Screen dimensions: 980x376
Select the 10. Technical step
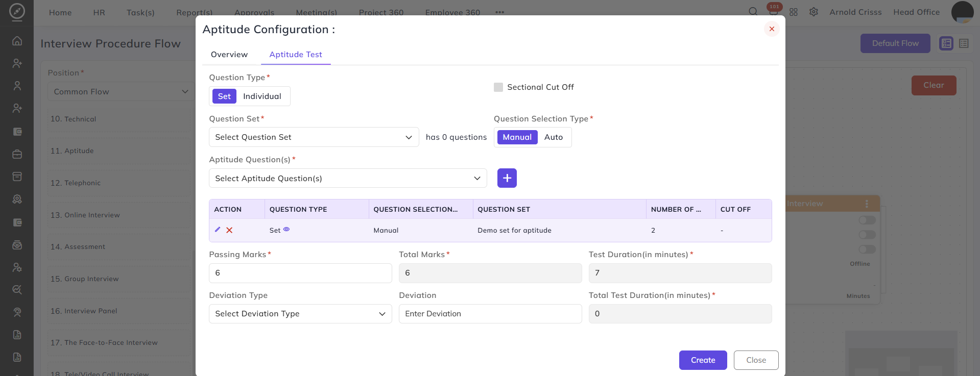coord(119,119)
